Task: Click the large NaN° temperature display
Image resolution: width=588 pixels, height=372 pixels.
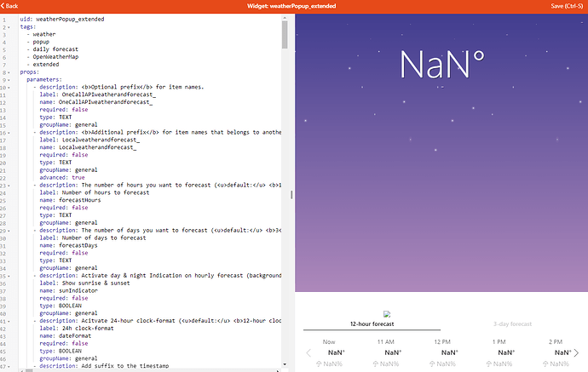Action: pyautogui.click(x=441, y=64)
